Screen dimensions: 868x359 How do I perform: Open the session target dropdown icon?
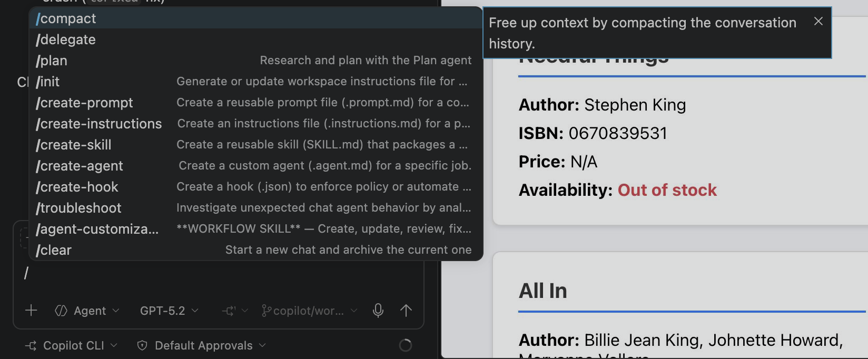235,311
